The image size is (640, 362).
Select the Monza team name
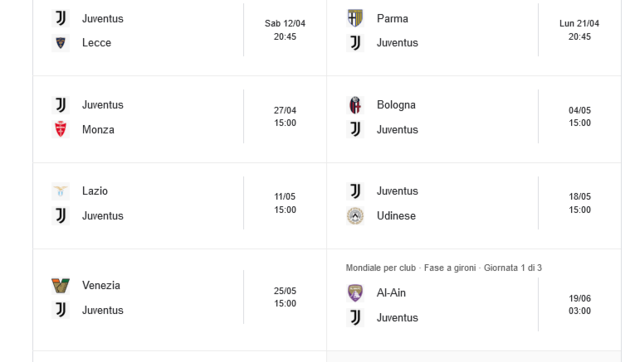click(x=98, y=130)
